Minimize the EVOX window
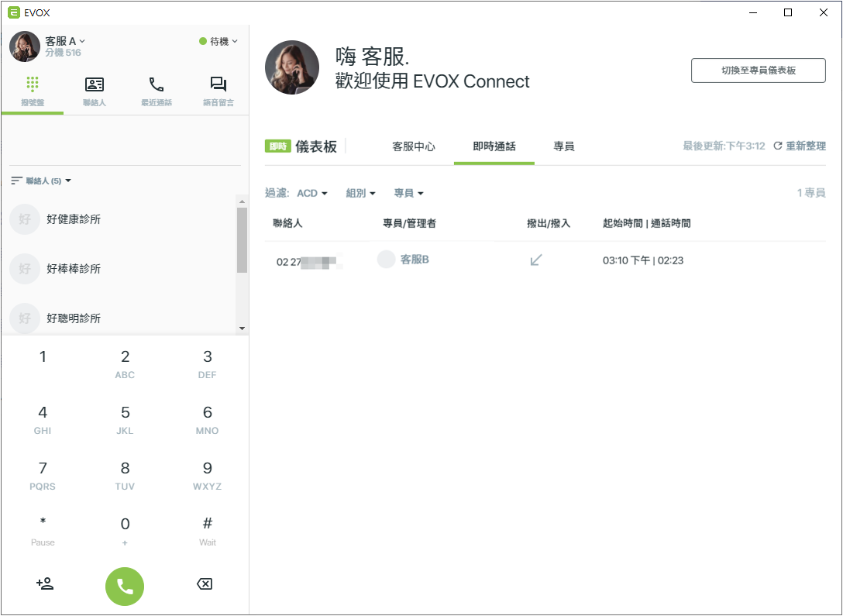Image resolution: width=843 pixels, height=616 pixels. [x=752, y=12]
